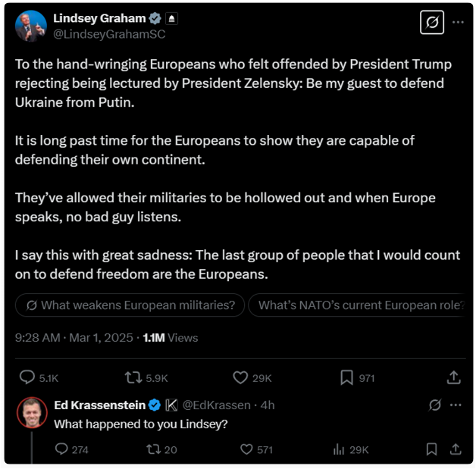476x469 pixels.
Task: Open Lindsey Graham's profile picture
Action: (31, 26)
